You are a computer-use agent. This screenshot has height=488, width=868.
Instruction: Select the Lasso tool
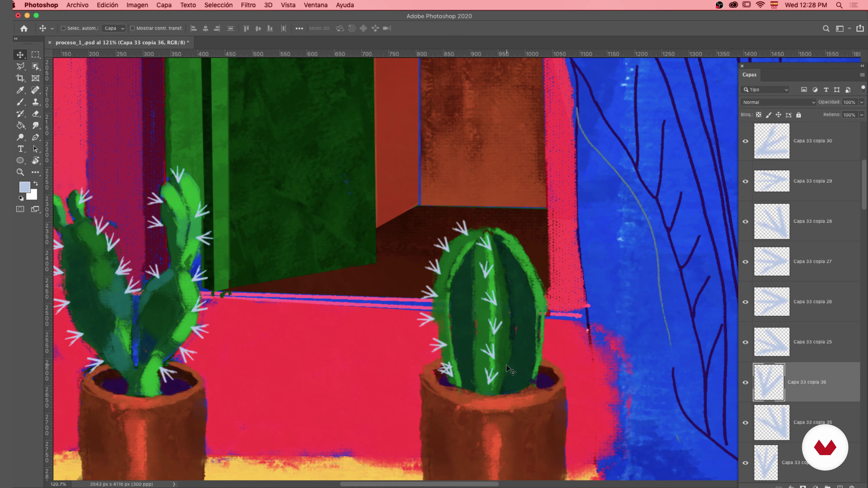[20, 67]
